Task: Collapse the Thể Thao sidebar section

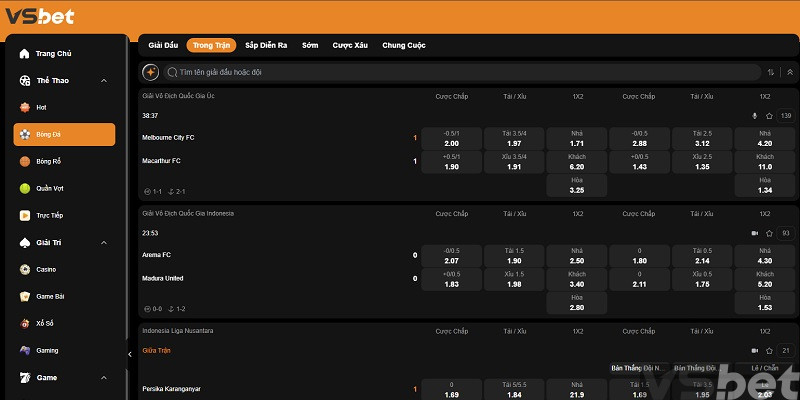Action: (104, 80)
